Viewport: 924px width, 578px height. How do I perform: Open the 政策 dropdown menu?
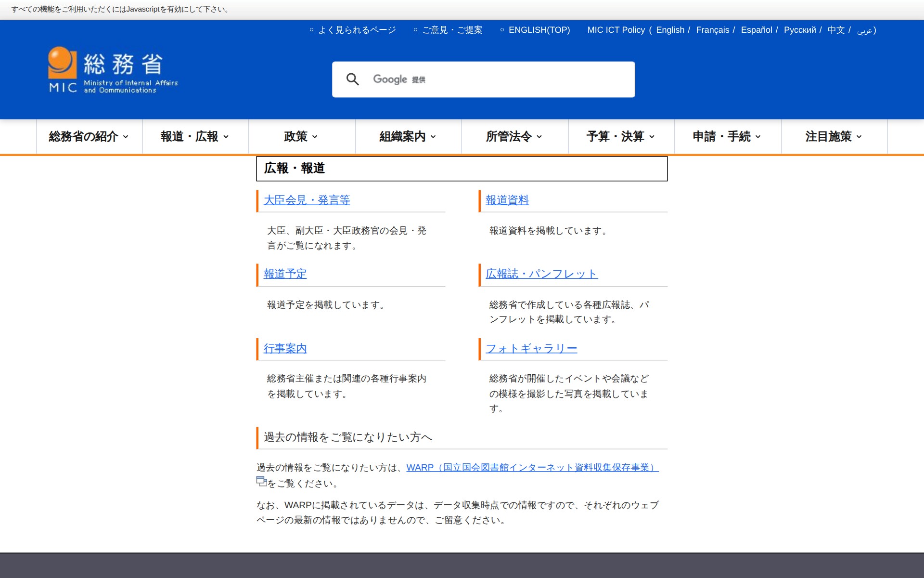coord(301,137)
